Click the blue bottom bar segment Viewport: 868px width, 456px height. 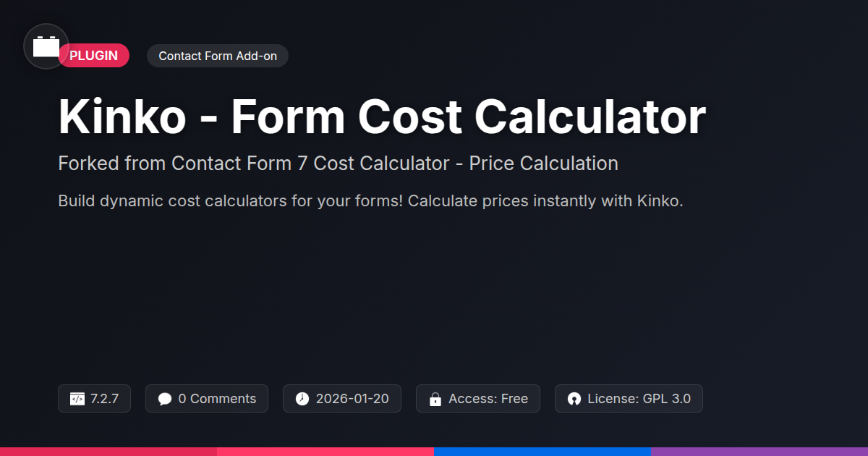[542, 451]
